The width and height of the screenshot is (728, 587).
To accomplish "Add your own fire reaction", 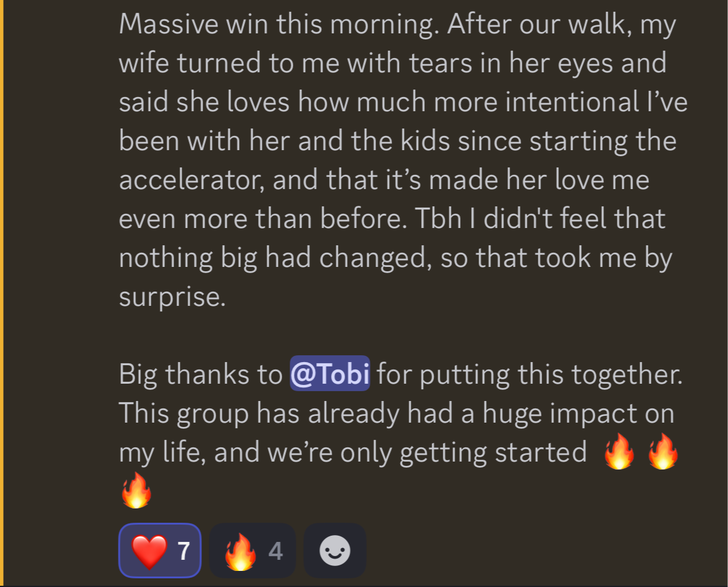I will [x=252, y=551].
